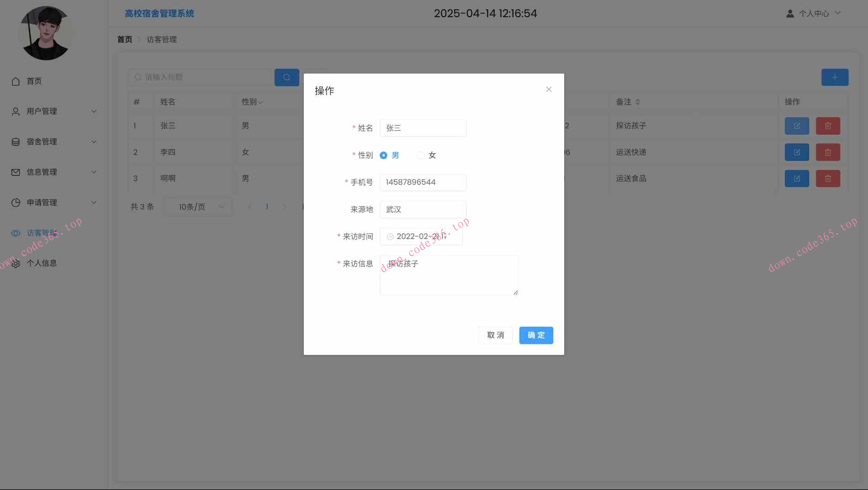The height and width of the screenshot is (490, 868).
Task: Select the 首页 home icon in the sidebar
Action: pos(15,81)
